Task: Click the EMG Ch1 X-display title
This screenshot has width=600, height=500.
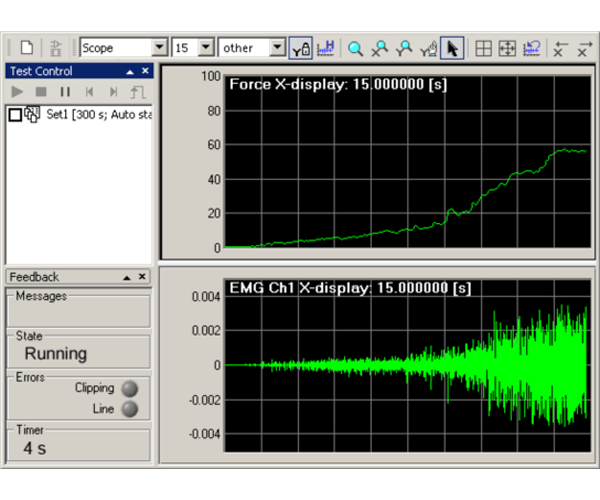Action: point(350,288)
